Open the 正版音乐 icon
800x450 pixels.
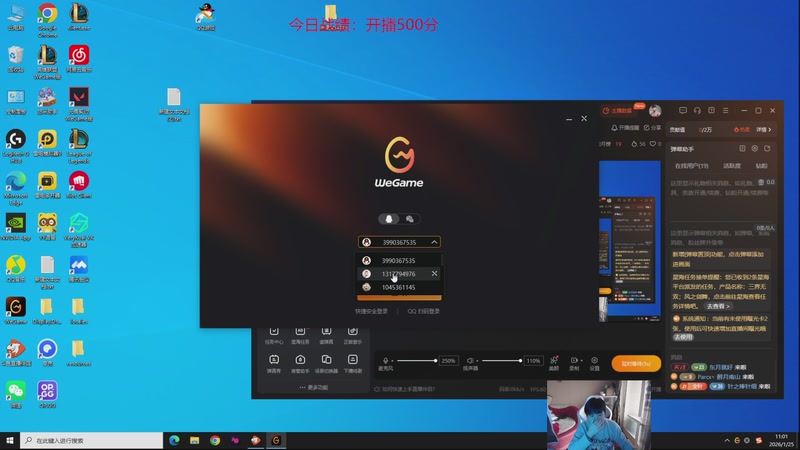(353, 336)
